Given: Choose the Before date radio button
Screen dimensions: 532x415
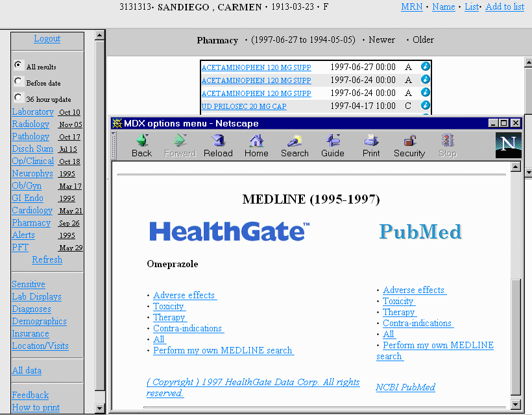Looking at the screenshot, I should click(18, 82).
